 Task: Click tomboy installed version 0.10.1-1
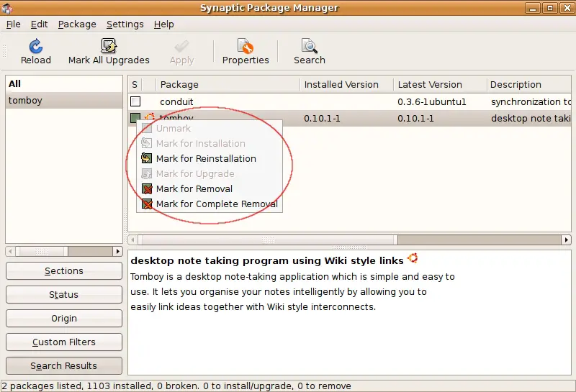(322, 118)
